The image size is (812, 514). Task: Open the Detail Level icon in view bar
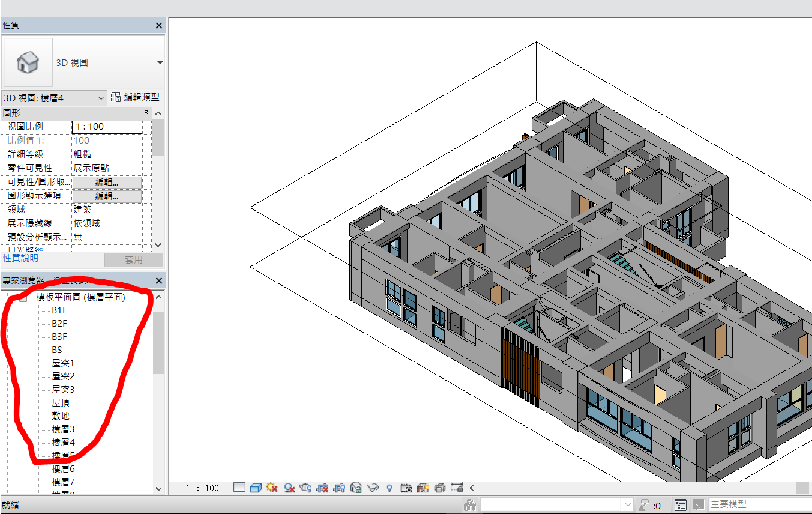[x=239, y=488]
